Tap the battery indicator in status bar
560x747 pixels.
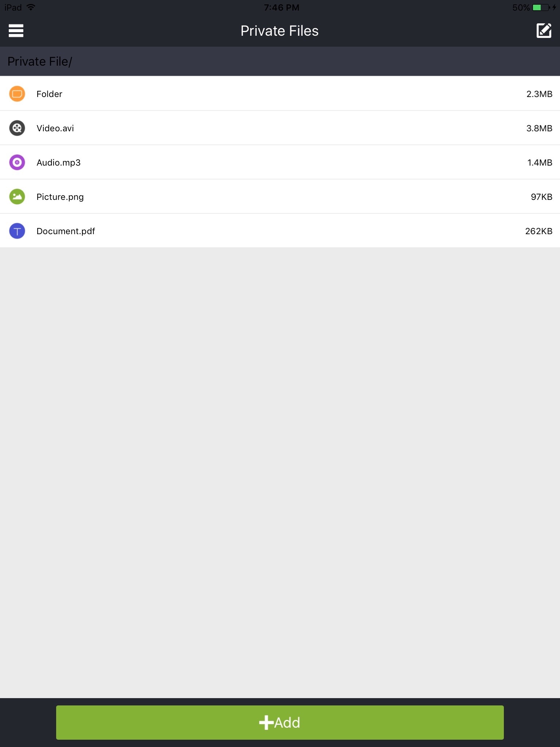pos(541,7)
